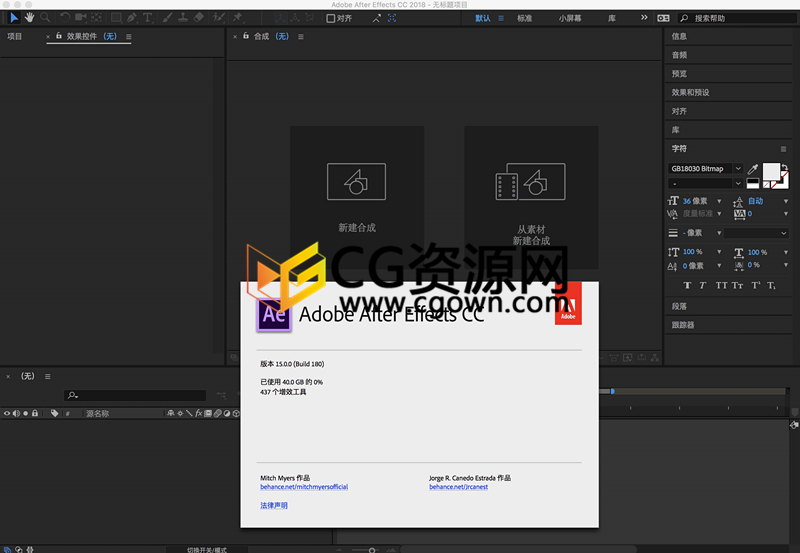800x553 pixels.
Task: Select the Zoom magnifier tool
Action: point(45,18)
